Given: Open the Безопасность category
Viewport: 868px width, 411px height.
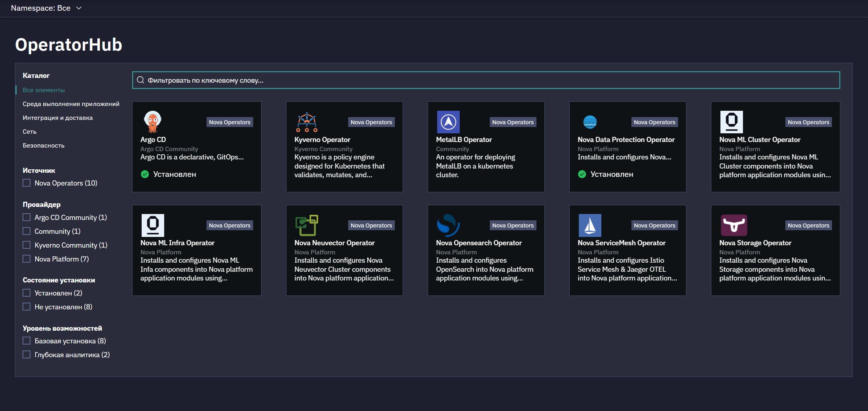Looking at the screenshot, I should coord(44,146).
